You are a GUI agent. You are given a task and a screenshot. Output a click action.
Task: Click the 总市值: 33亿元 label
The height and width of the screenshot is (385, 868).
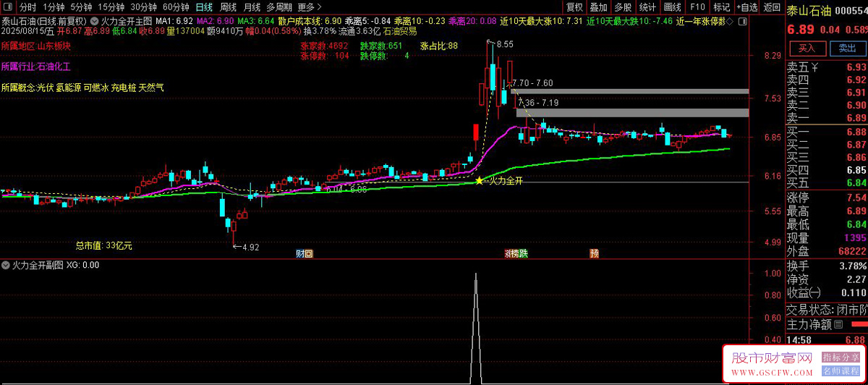click(x=104, y=245)
